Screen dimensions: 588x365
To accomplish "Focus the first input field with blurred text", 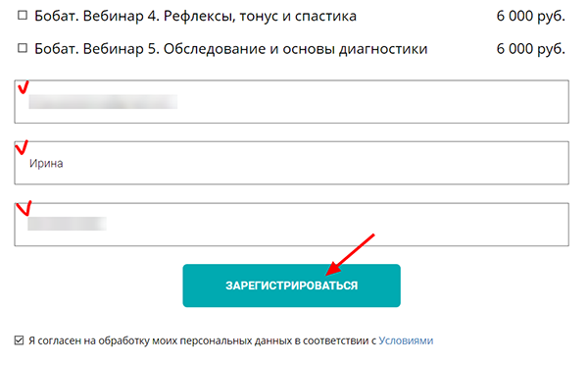I will pyautogui.click(x=291, y=101).
